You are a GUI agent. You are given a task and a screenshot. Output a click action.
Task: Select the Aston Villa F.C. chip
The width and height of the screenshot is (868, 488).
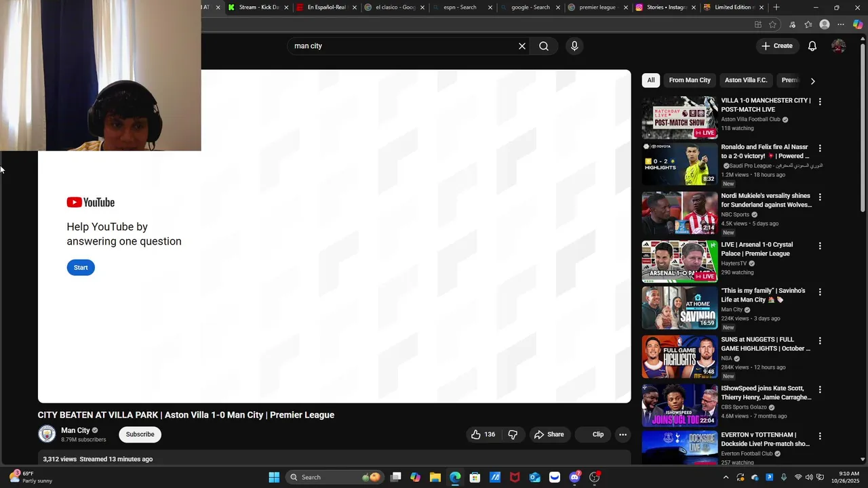click(746, 80)
